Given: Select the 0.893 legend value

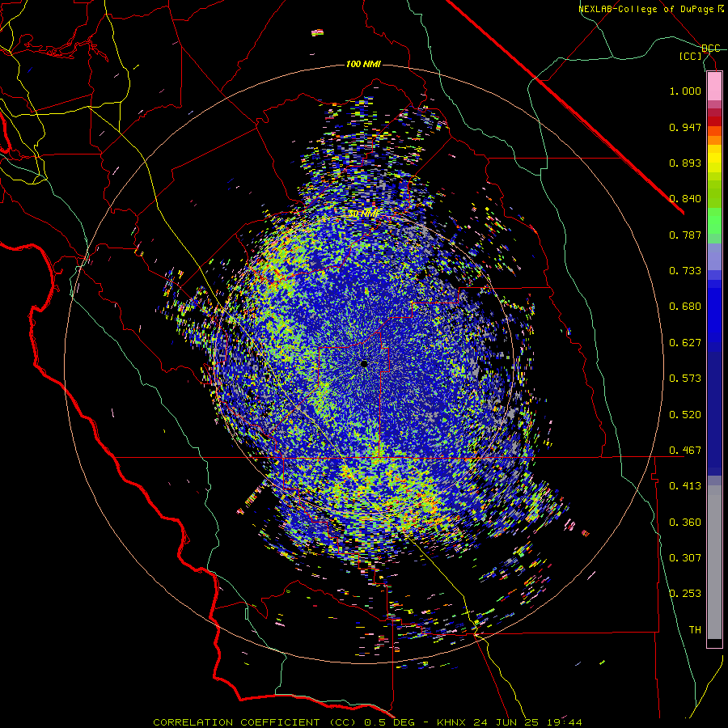Looking at the screenshot, I should 685,163.
